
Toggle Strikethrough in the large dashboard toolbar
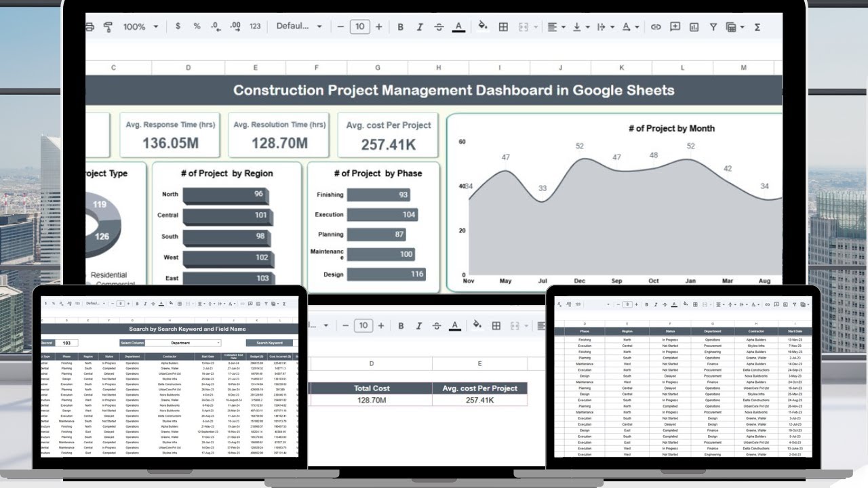coord(439,26)
